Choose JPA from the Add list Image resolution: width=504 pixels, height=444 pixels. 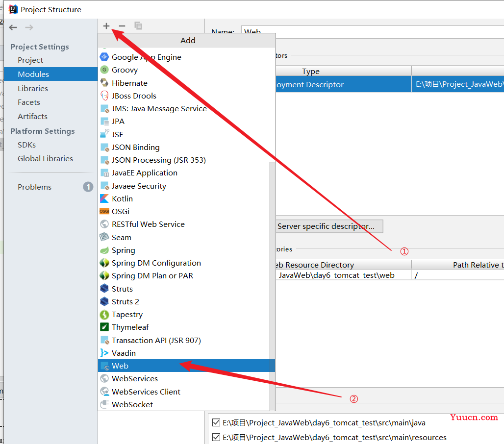(x=183, y=122)
